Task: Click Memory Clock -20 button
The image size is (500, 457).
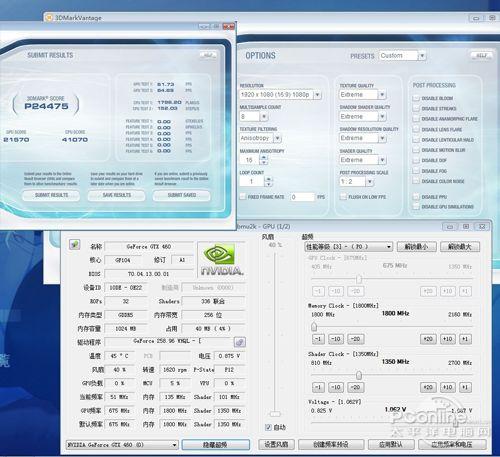Action: (356, 339)
